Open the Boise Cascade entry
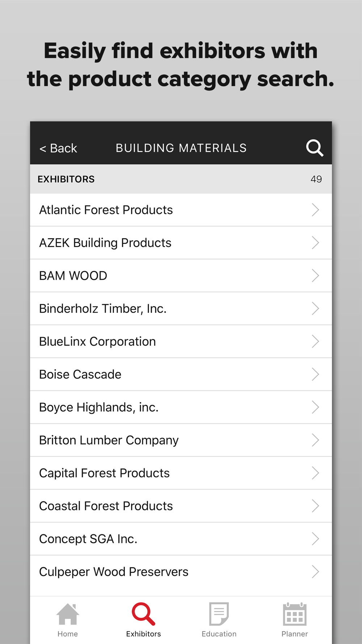 [x=181, y=375]
